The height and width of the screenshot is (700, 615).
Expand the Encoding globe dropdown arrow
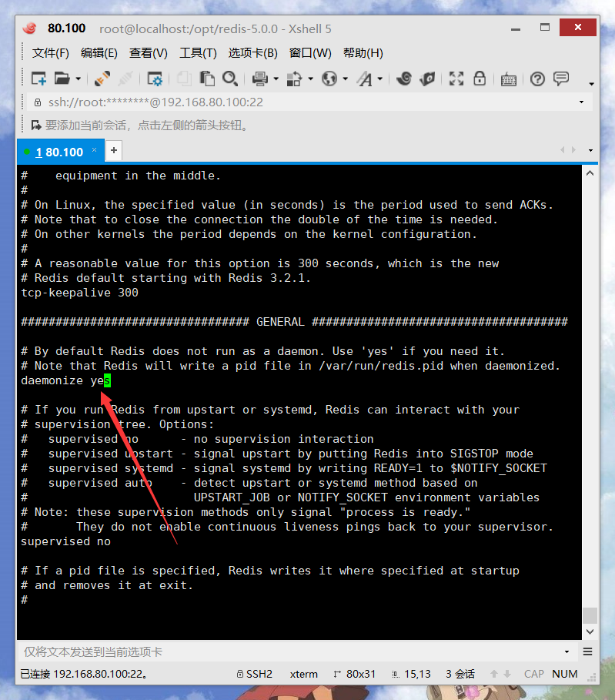click(346, 79)
